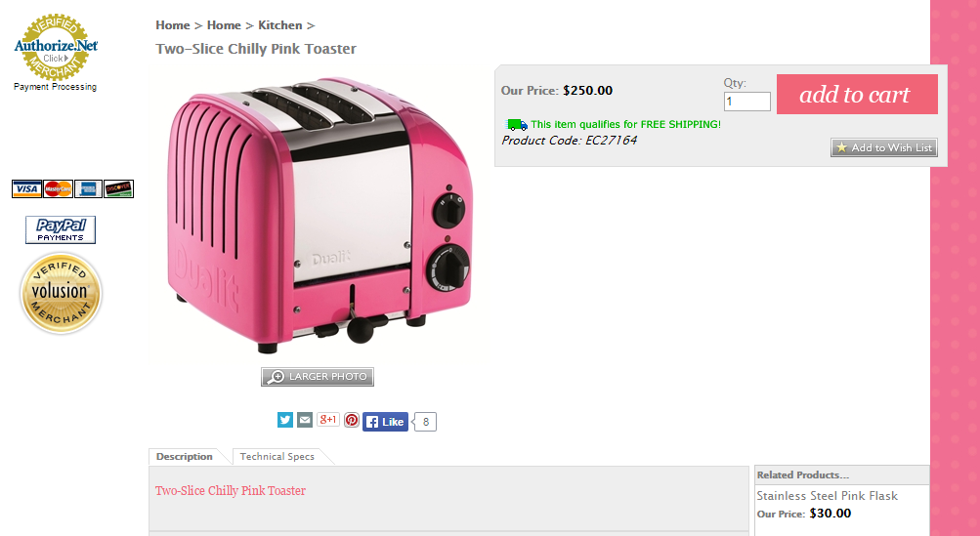The image size is (980, 536).
Task: Click the Facebook Like button
Action: (x=385, y=422)
